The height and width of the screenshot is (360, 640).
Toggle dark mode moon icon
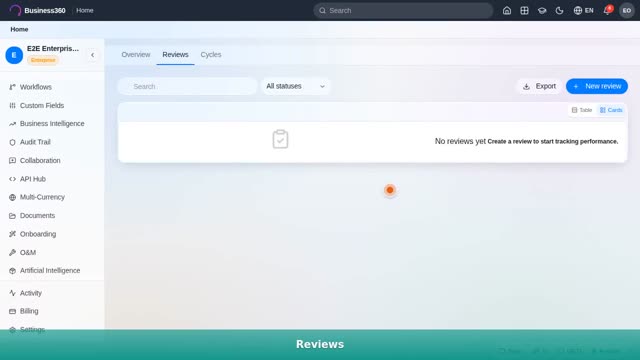tap(559, 11)
